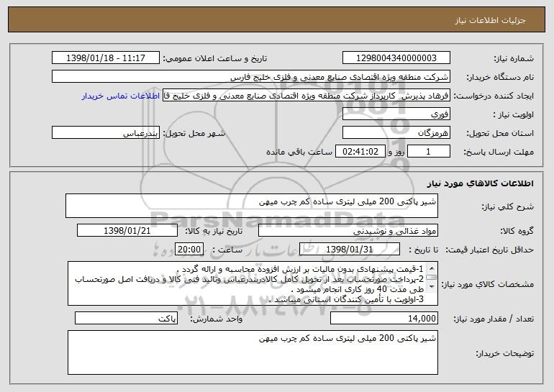Click the need date field 1398/01/21
554x392 pixels.
point(127,231)
